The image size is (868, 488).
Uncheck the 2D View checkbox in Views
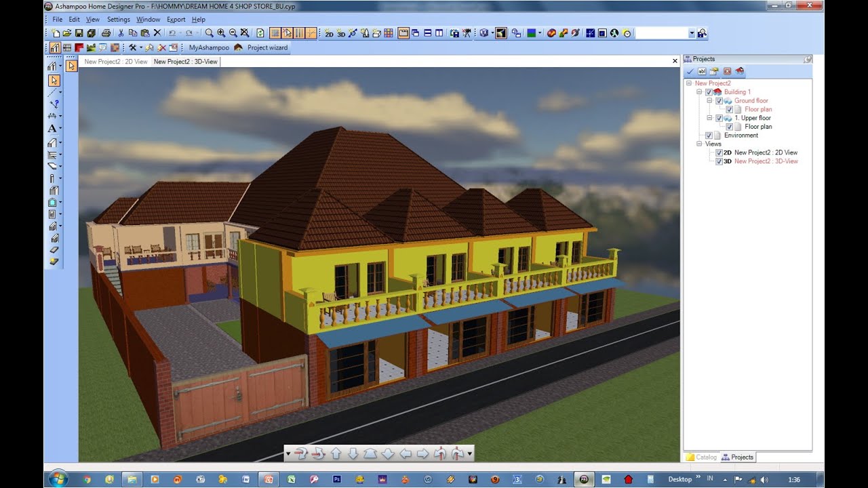719,152
